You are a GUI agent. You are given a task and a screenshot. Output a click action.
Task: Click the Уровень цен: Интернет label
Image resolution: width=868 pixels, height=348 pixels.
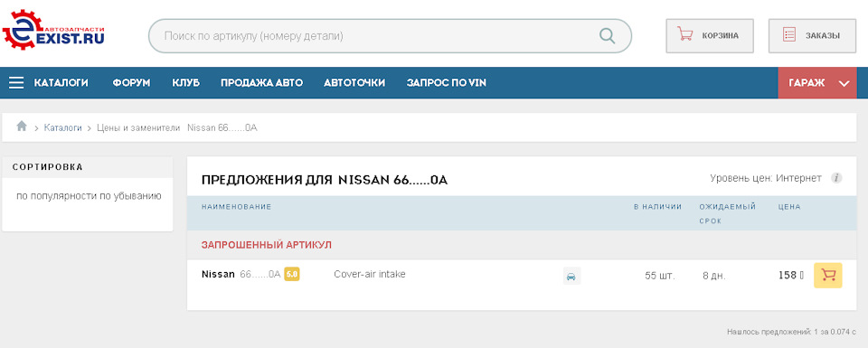coord(766,178)
